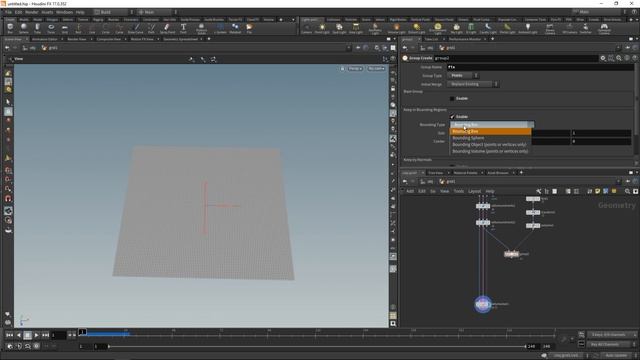640x360 pixels.
Task: Click the playhead marker at frame 1
Action: [x=82, y=332]
